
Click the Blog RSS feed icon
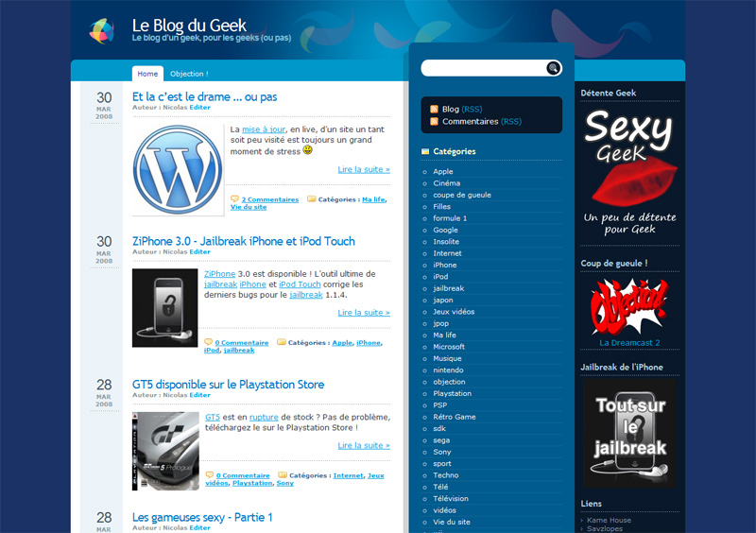pos(434,109)
